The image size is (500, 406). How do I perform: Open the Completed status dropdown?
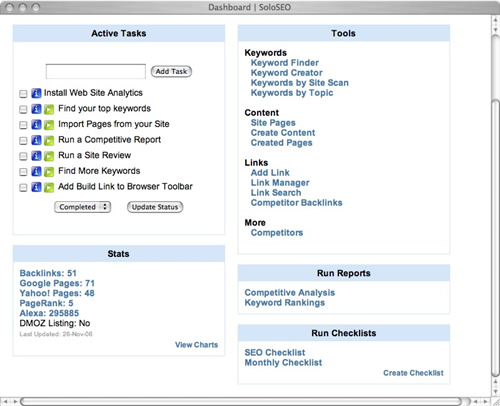tap(83, 207)
